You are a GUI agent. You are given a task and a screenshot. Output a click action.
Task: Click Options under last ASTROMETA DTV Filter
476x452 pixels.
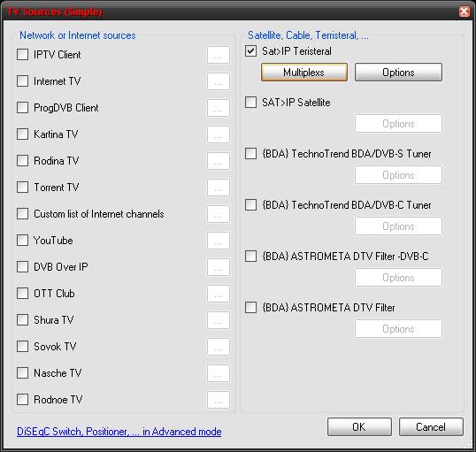pos(398,329)
